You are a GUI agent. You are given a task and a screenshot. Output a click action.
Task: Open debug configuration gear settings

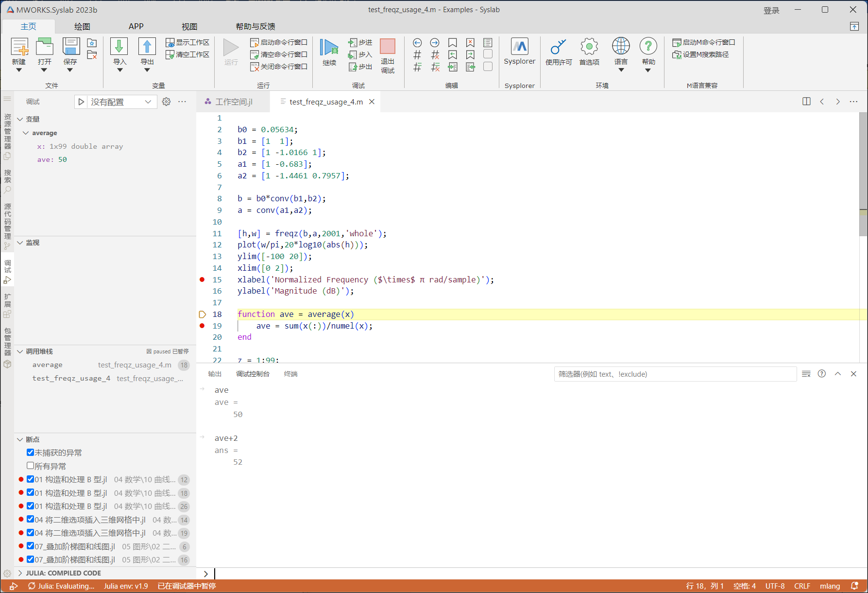166,102
